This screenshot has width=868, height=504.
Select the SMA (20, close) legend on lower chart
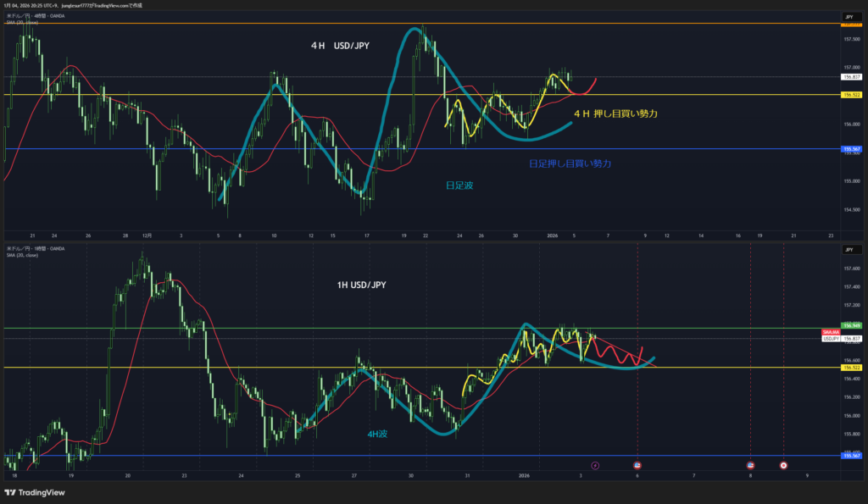pyautogui.click(x=24, y=255)
